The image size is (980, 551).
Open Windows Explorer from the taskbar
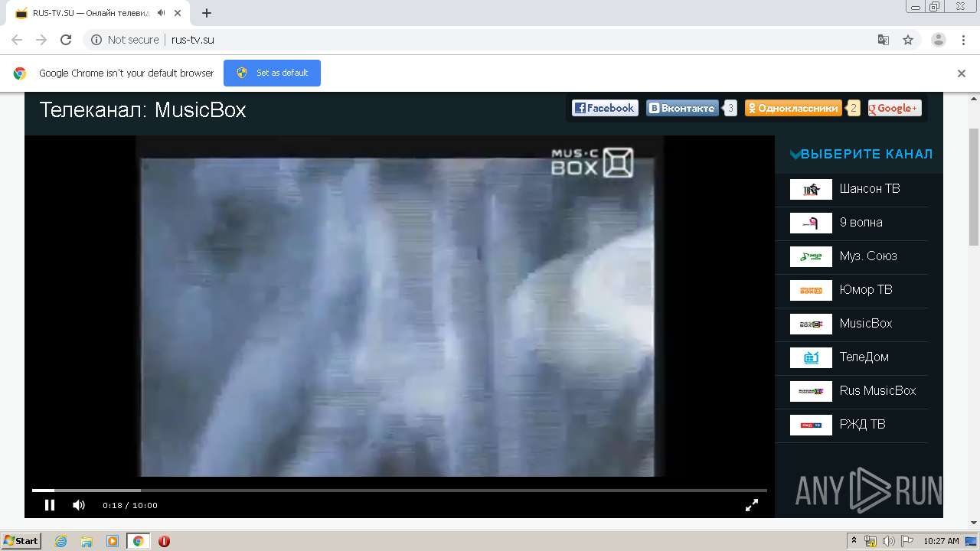87,541
